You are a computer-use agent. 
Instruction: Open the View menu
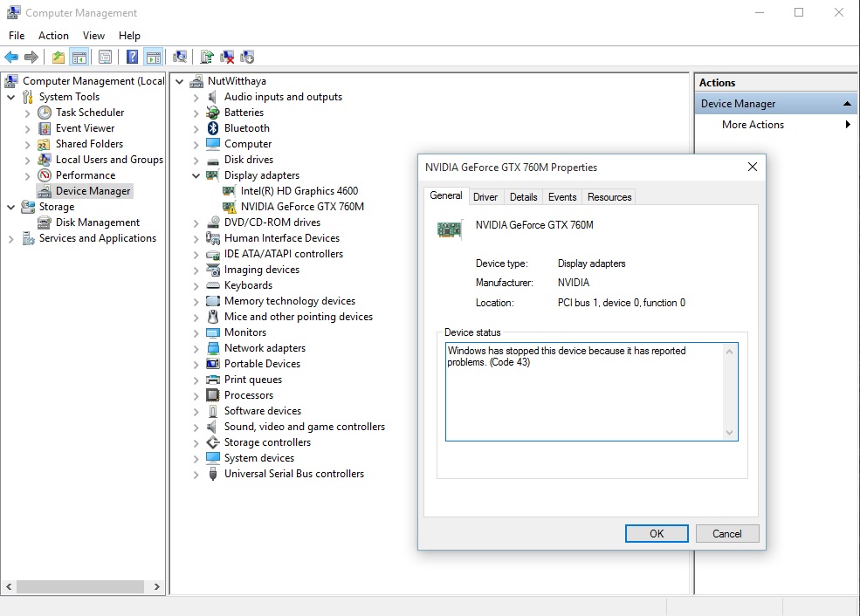point(93,36)
